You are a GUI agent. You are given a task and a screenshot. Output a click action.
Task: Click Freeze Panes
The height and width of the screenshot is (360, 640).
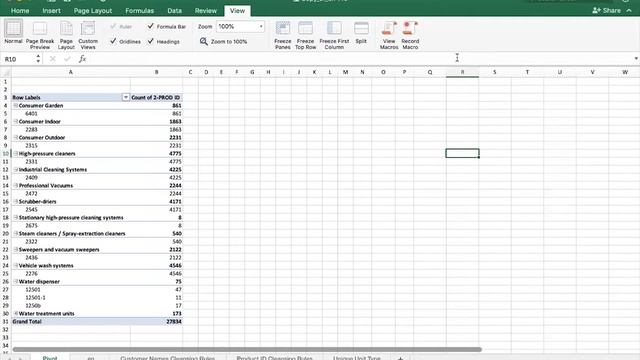point(282,36)
